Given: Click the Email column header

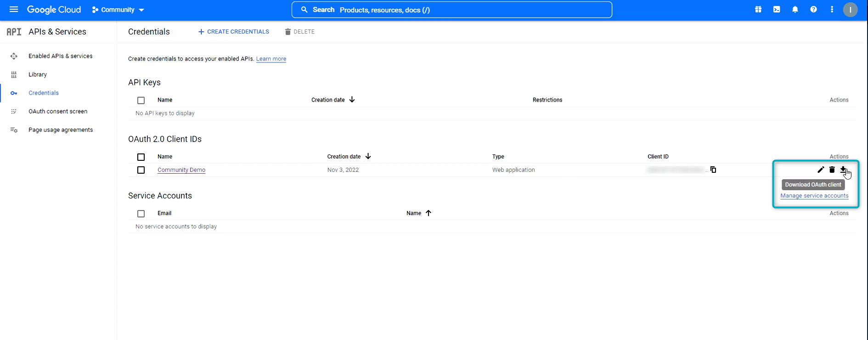Looking at the screenshot, I should 164,213.
